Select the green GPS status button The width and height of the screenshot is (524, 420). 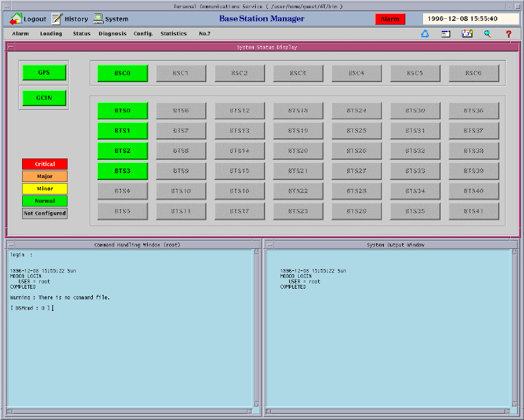click(44, 72)
